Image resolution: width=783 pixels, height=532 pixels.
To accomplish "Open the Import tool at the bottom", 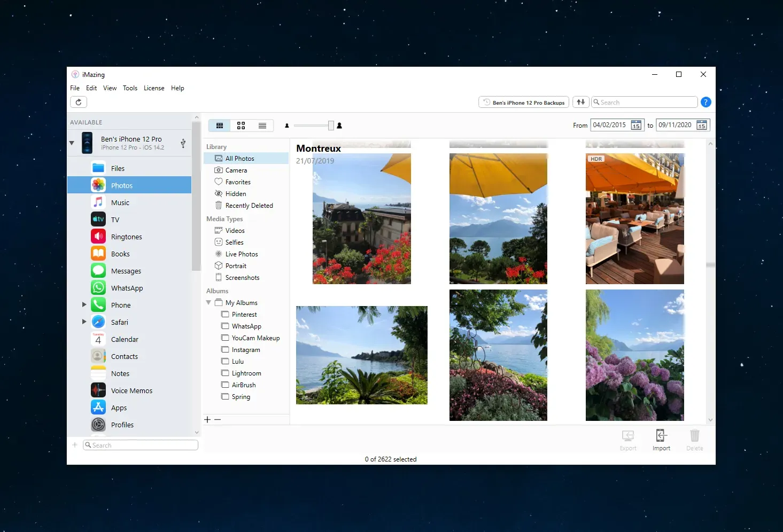I will coord(661,439).
